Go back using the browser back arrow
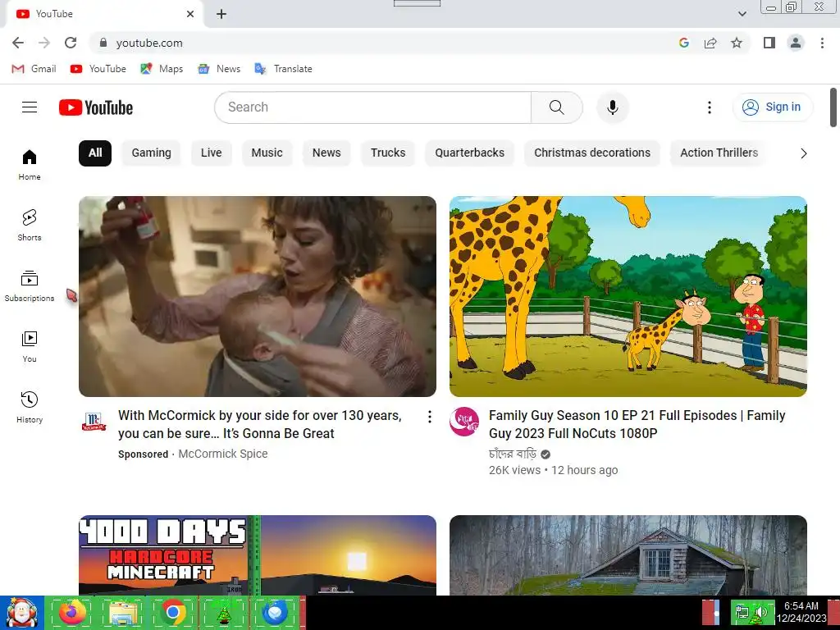The width and height of the screenshot is (840, 630). coord(18,43)
